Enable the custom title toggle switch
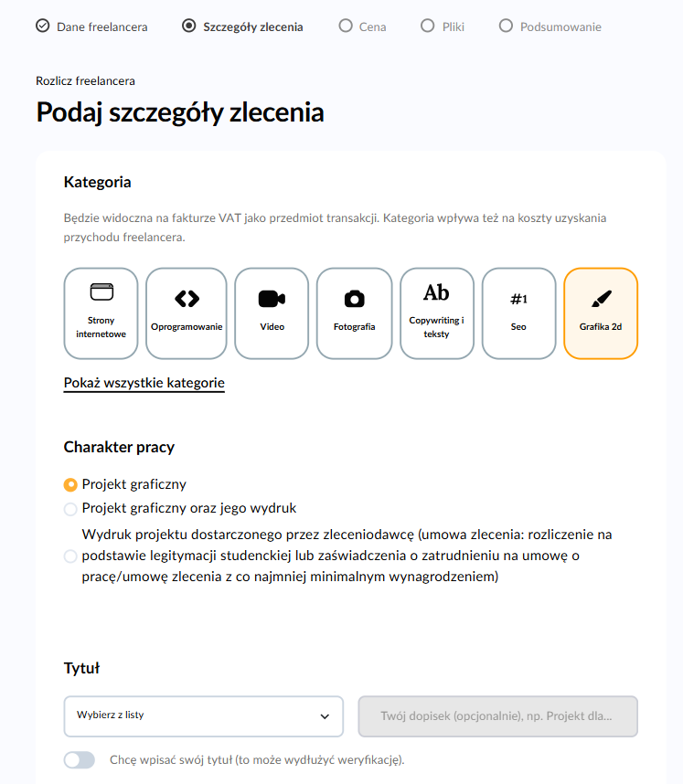The width and height of the screenshot is (683, 784). [80, 760]
